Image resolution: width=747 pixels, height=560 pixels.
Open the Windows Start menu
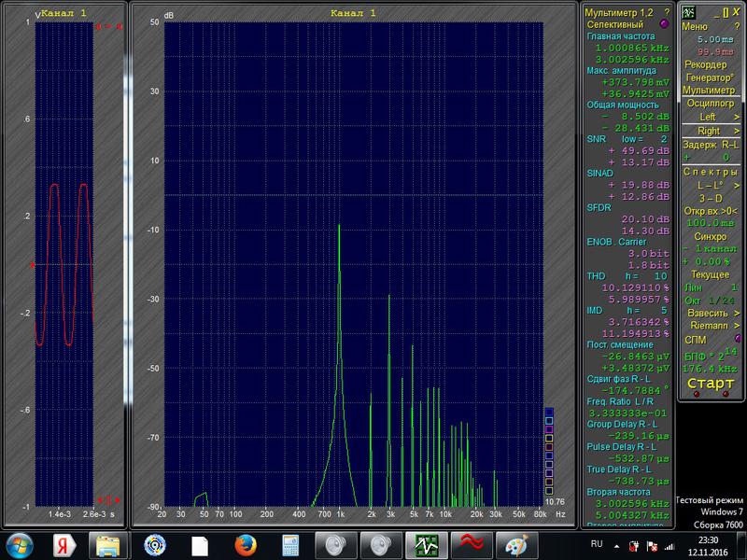click(19, 545)
